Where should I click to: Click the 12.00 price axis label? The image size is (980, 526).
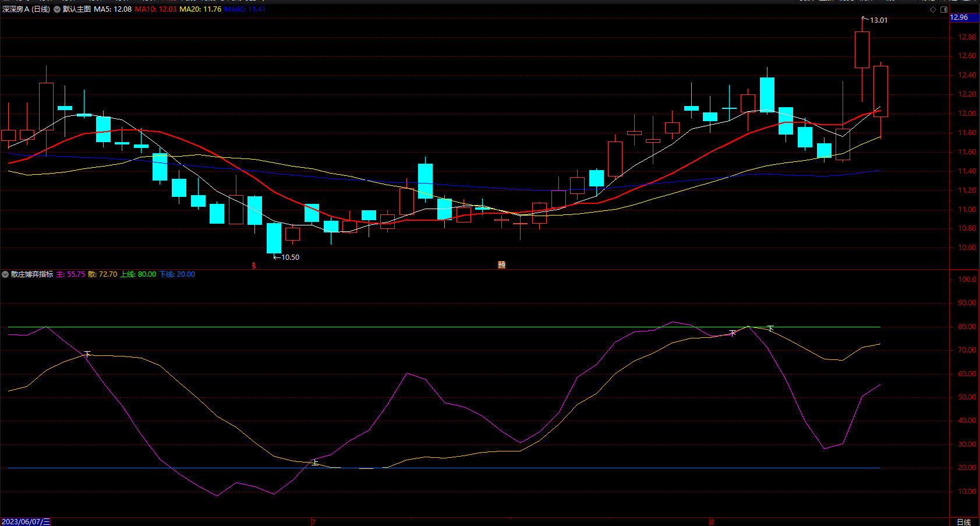[x=967, y=114]
